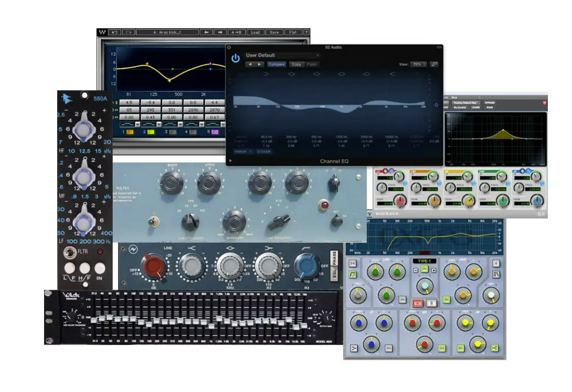Open the User Default preset dropdown in Channel EQ
Image resolution: width=572 pixels, height=392 pixels.
pos(283,55)
